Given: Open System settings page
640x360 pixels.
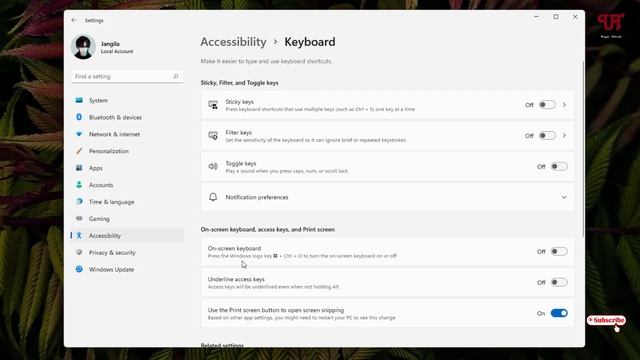Looking at the screenshot, I should pyautogui.click(x=127, y=100).
